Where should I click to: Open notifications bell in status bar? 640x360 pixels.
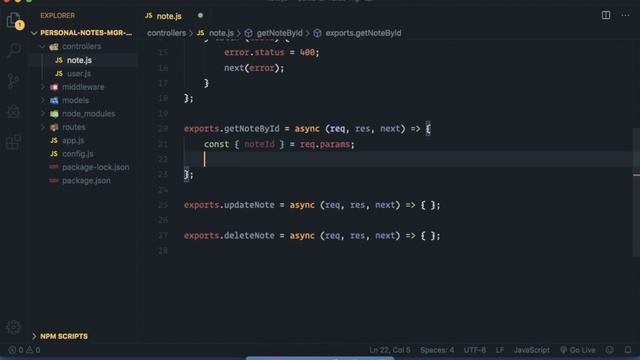(x=628, y=350)
